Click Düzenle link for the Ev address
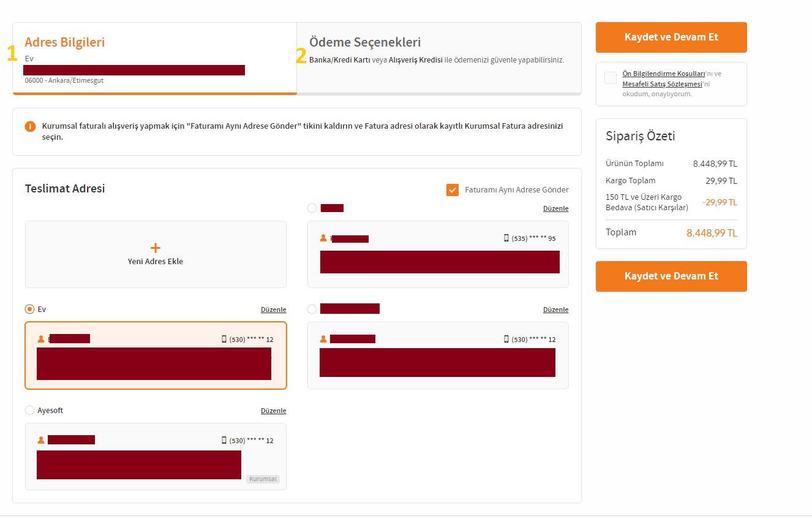The height and width of the screenshot is (532, 812). [274, 310]
